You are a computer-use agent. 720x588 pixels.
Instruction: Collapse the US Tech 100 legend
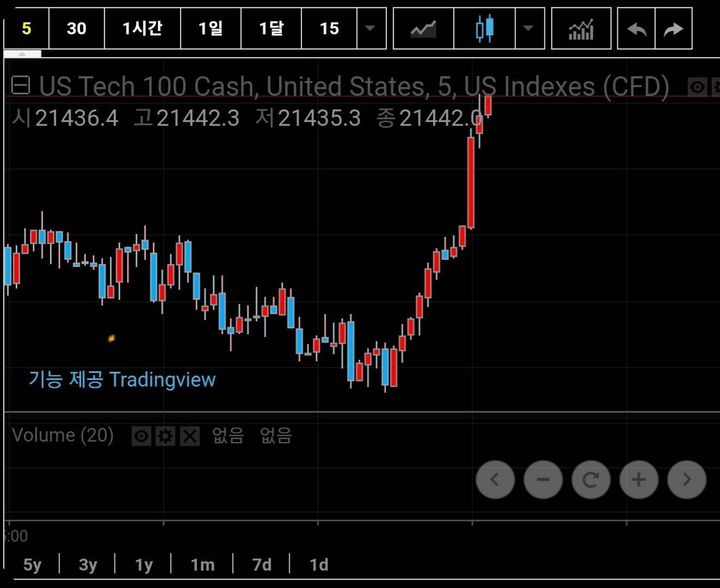pyautogui.click(x=21, y=86)
